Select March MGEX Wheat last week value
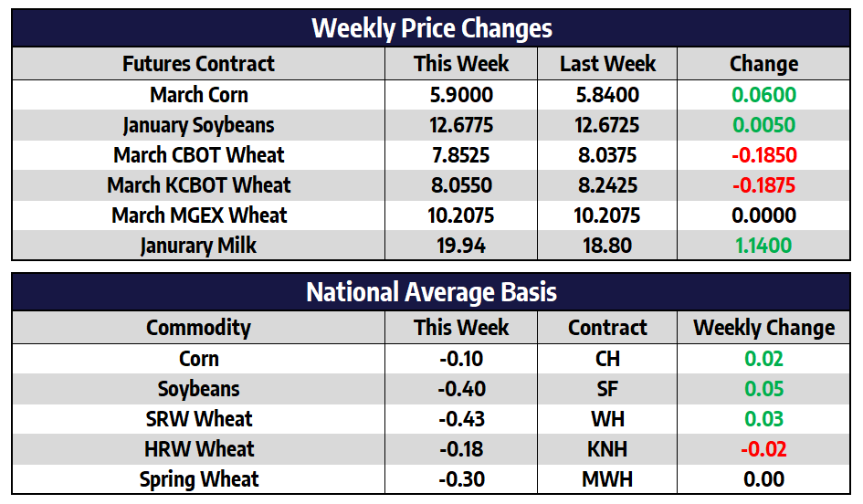The width and height of the screenshot is (863, 504). 607,215
